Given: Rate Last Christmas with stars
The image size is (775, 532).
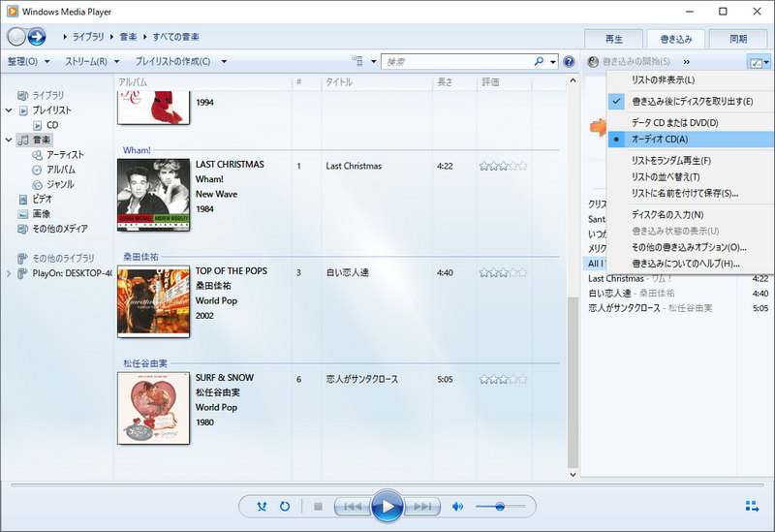Looking at the screenshot, I should point(503,166).
